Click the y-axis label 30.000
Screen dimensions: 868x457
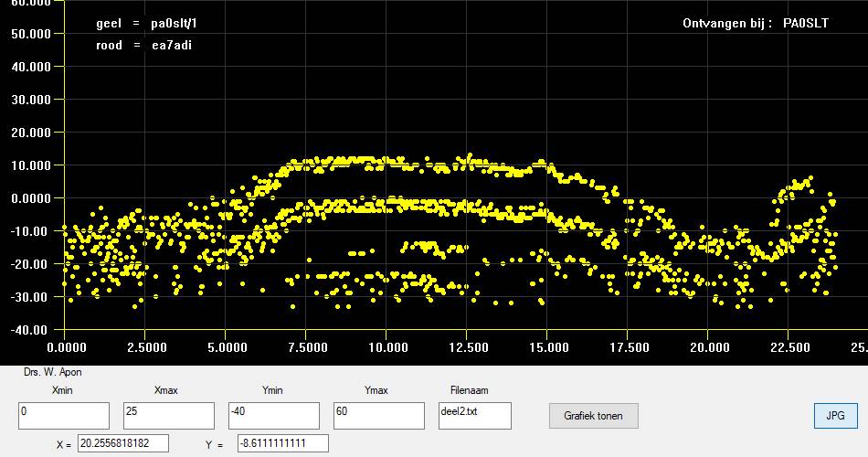(31, 100)
